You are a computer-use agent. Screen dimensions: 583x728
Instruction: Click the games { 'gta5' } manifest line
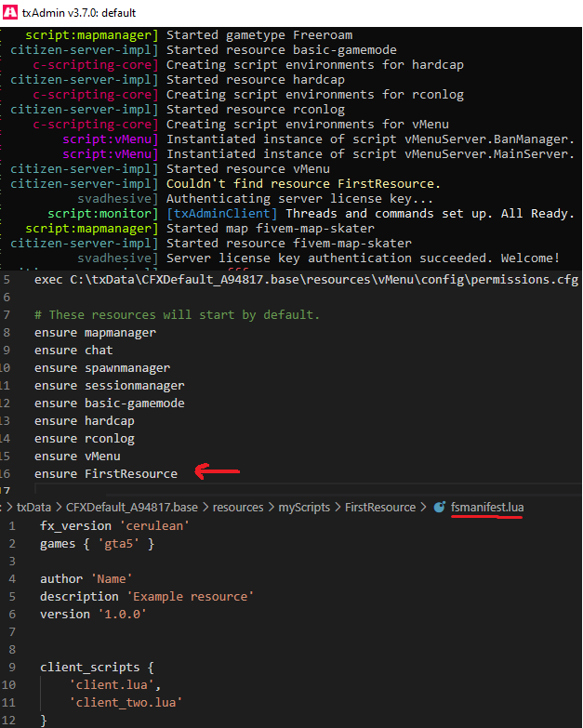tap(97, 543)
